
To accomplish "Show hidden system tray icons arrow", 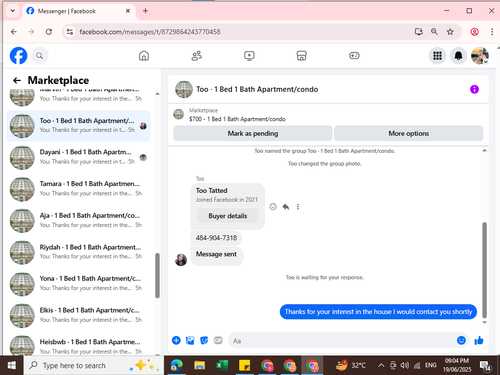I will [381, 366].
